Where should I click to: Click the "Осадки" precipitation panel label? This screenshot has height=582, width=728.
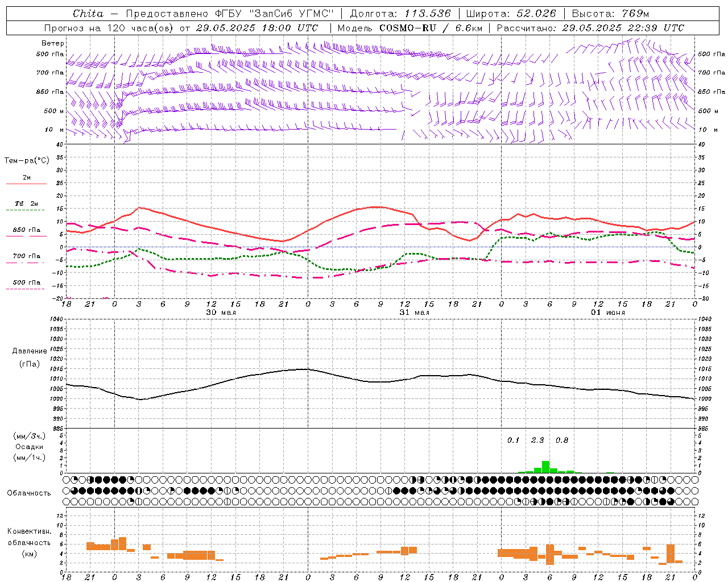pos(30,447)
